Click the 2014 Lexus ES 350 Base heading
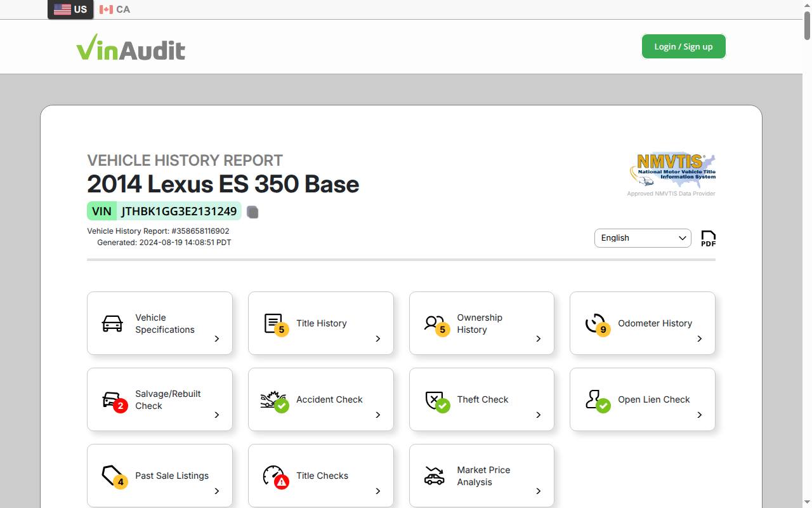 point(223,184)
